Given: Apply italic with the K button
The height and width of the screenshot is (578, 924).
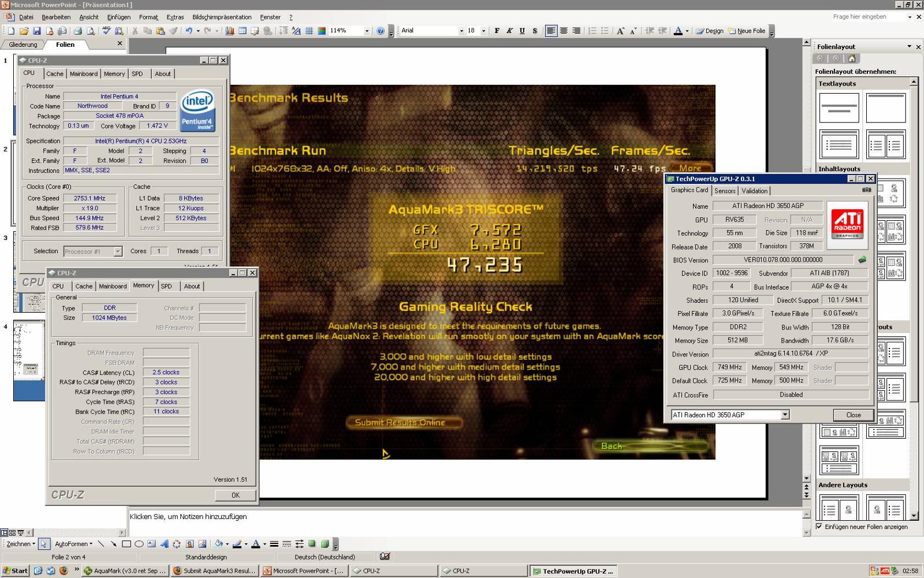Looking at the screenshot, I should (x=509, y=31).
